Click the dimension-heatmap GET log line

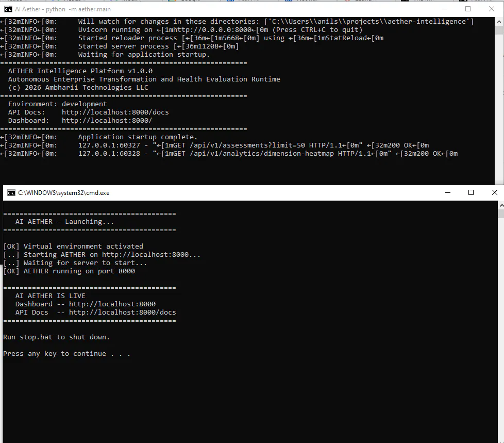pos(229,154)
